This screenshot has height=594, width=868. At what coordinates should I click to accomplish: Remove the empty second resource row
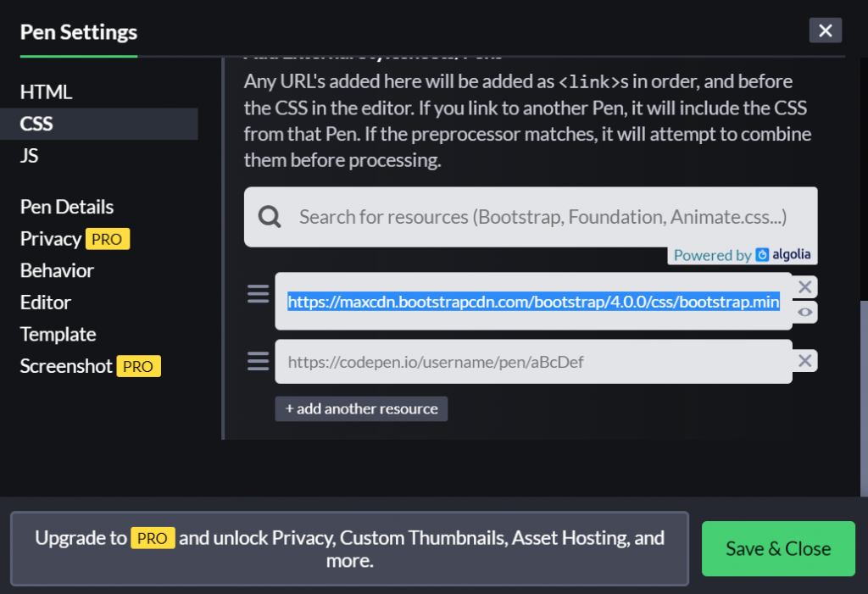pyautogui.click(x=805, y=361)
